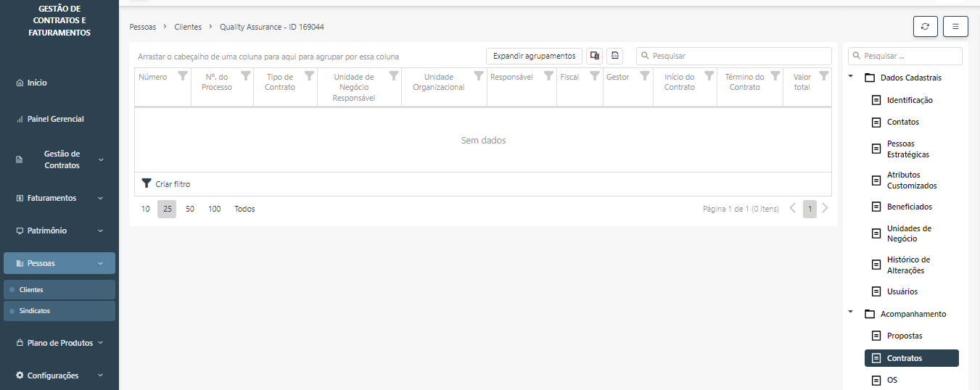Click filter icon on Valor total column
This screenshot has height=390, width=980.
(x=823, y=75)
